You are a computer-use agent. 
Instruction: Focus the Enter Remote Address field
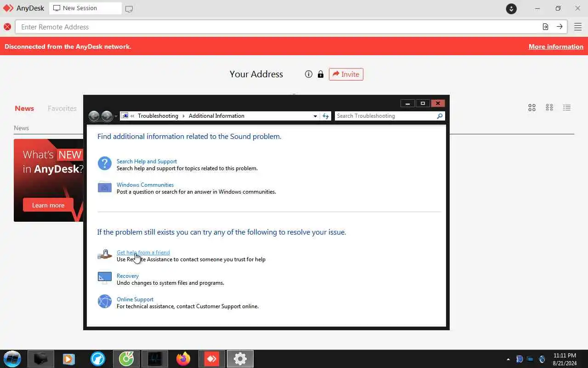coord(277,27)
